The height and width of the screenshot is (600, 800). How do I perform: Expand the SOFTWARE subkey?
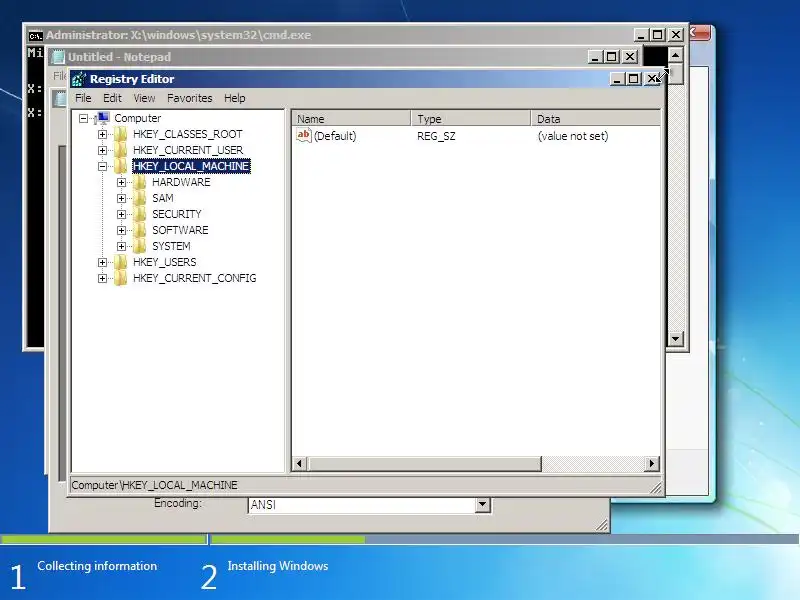[x=121, y=230]
